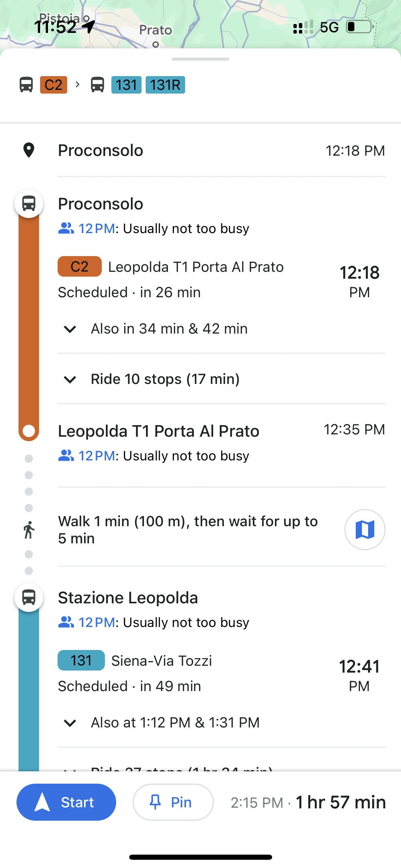Image resolution: width=401 pixels, height=868 pixels.
Task: Pin this route with the Pin button
Action: point(173,802)
